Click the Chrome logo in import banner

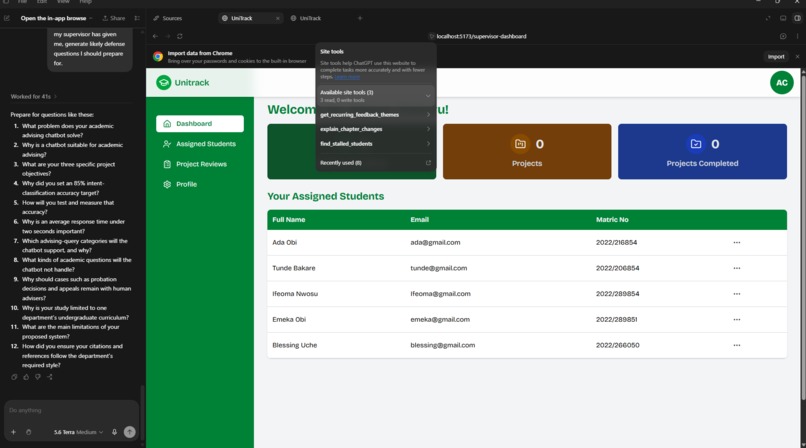(158, 57)
